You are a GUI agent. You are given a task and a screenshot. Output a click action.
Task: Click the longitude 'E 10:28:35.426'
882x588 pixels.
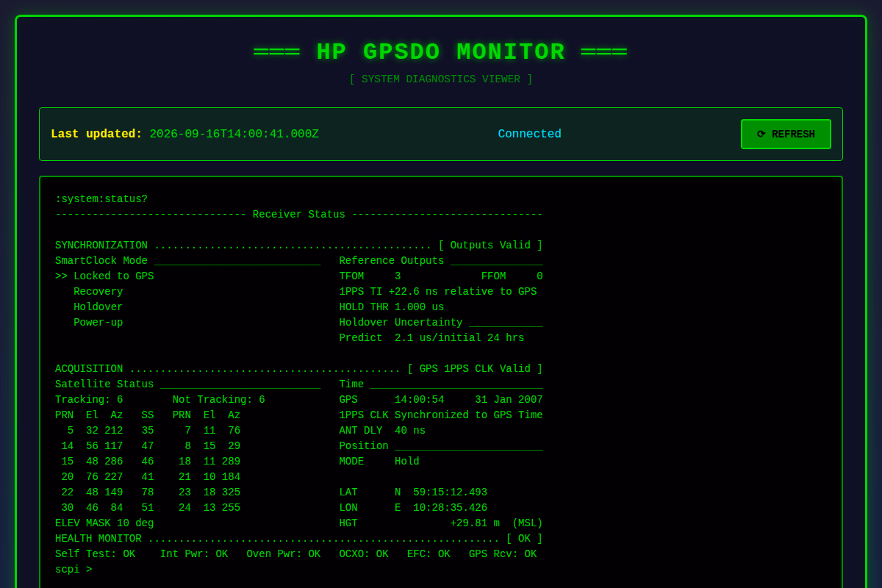[x=441, y=508]
